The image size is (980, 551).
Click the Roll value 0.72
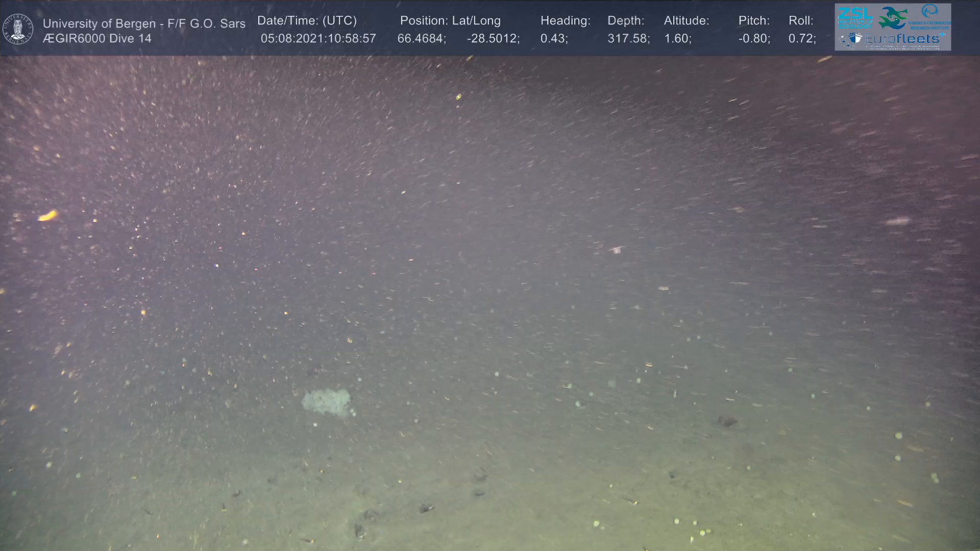[x=802, y=38]
